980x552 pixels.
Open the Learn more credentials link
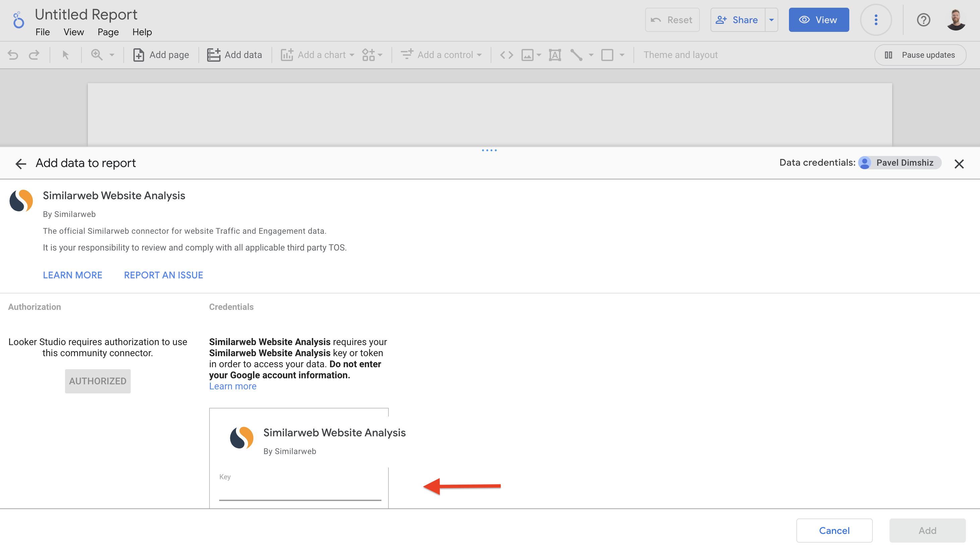tap(233, 386)
